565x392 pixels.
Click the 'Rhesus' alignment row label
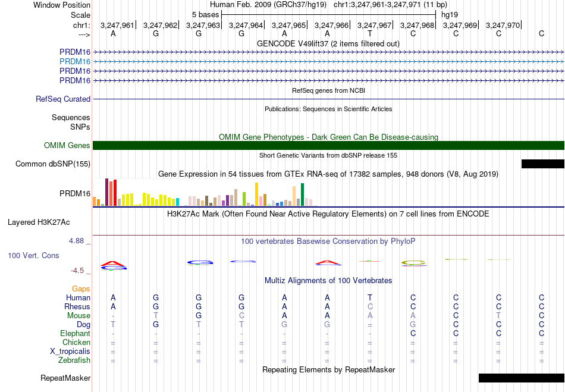[77, 306]
